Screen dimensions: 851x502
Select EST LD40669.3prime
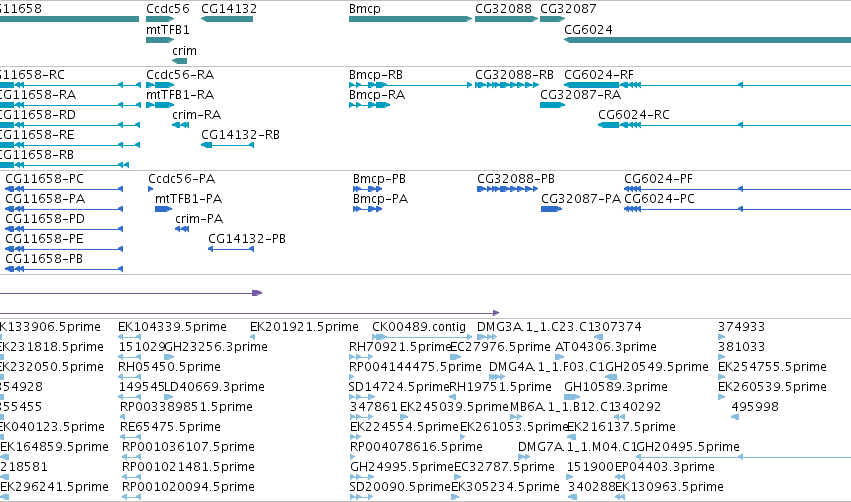[x=214, y=387]
